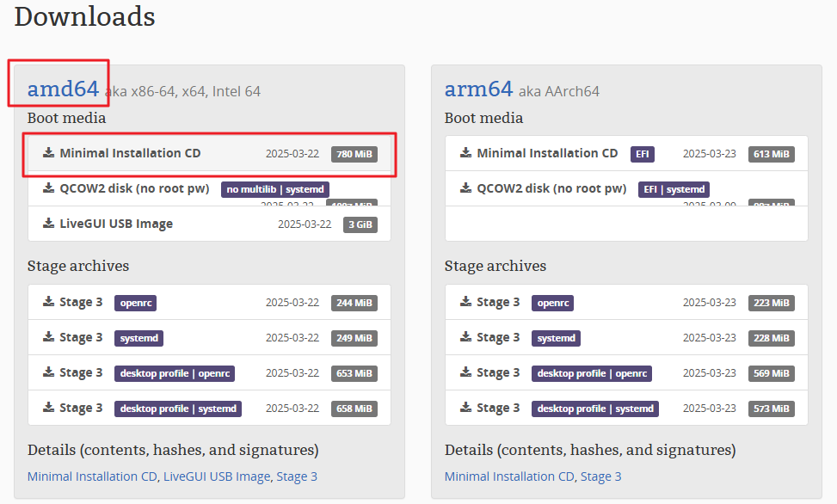Image resolution: width=837 pixels, height=504 pixels.
Task: Click download icon for arm64 desktop profile openrc
Action: click(466, 372)
